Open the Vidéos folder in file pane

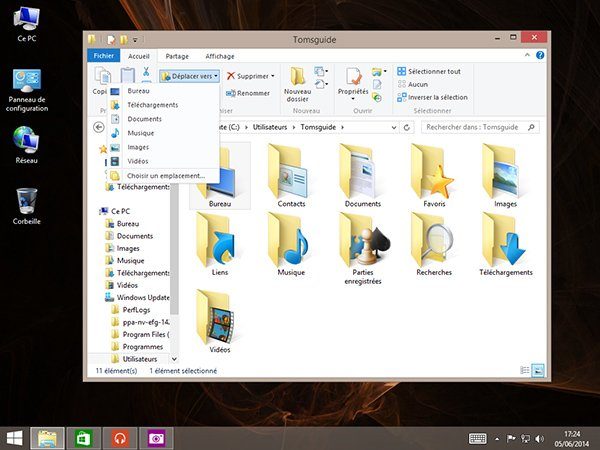pos(220,321)
